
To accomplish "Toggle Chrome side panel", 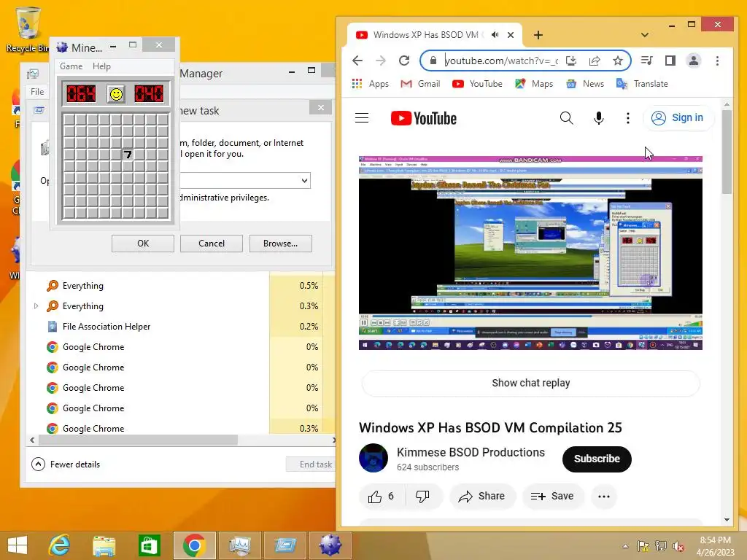I will 670,61.
